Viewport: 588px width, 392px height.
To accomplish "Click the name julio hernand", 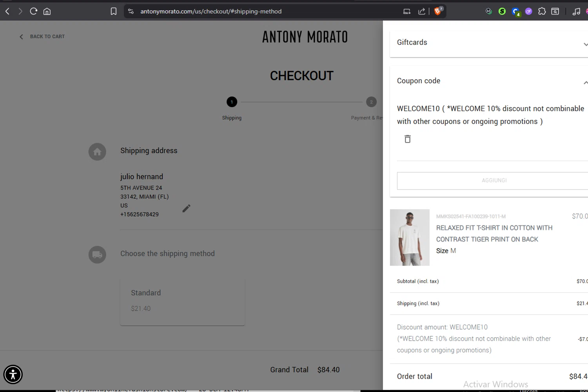I will pyautogui.click(x=142, y=177).
